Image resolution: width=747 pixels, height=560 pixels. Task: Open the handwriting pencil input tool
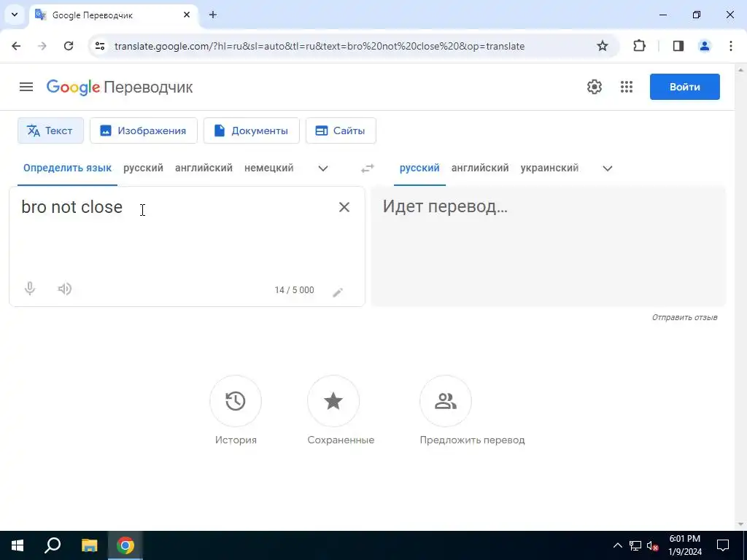click(338, 292)
